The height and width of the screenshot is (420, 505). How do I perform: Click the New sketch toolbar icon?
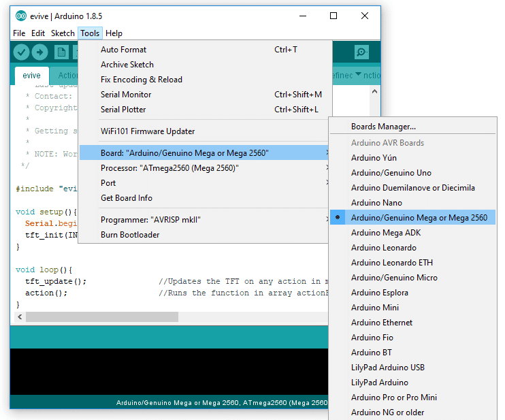coord(61,52)
